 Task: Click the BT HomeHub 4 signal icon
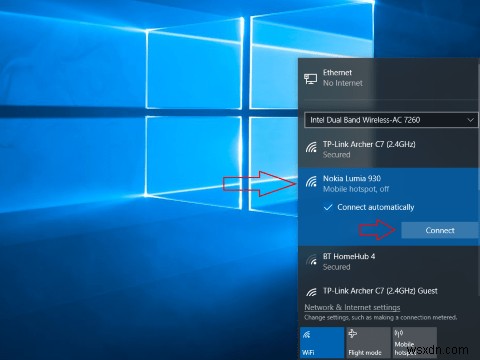coord(311,260)
